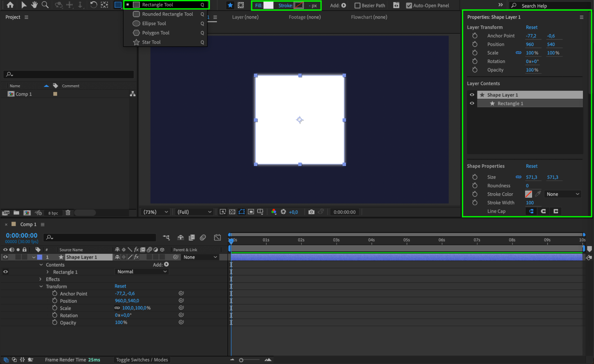Enable the Bezier Path checkbox

pos(357,5)
